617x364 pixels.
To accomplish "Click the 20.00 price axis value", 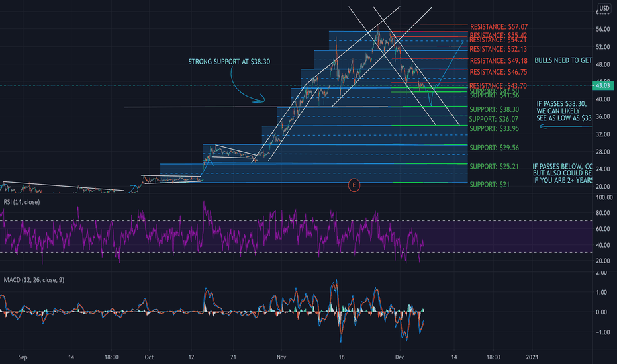I will 603,187.
